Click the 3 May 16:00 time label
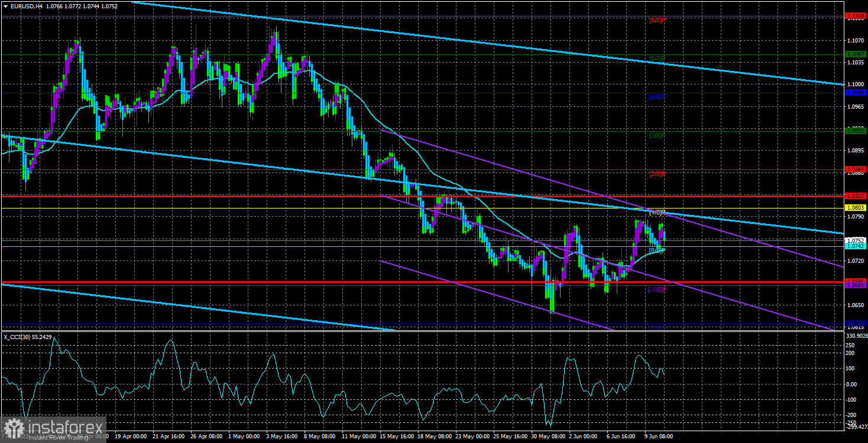Screen dimensions: 868x443 pyautogui.click(x=281, y=437)
